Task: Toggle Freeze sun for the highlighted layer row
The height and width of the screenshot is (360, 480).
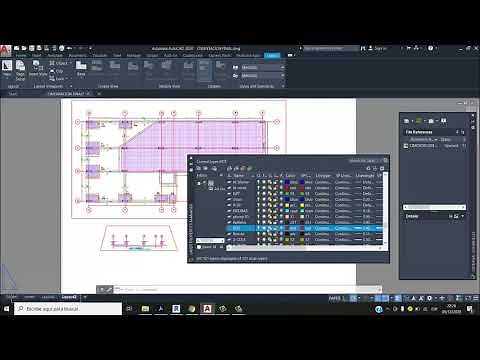Action: click(264, 228)
